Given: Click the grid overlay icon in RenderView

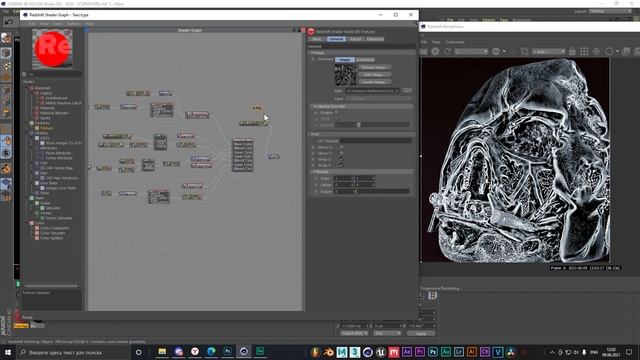Looking at the screenshot, I should click(584, 51).
